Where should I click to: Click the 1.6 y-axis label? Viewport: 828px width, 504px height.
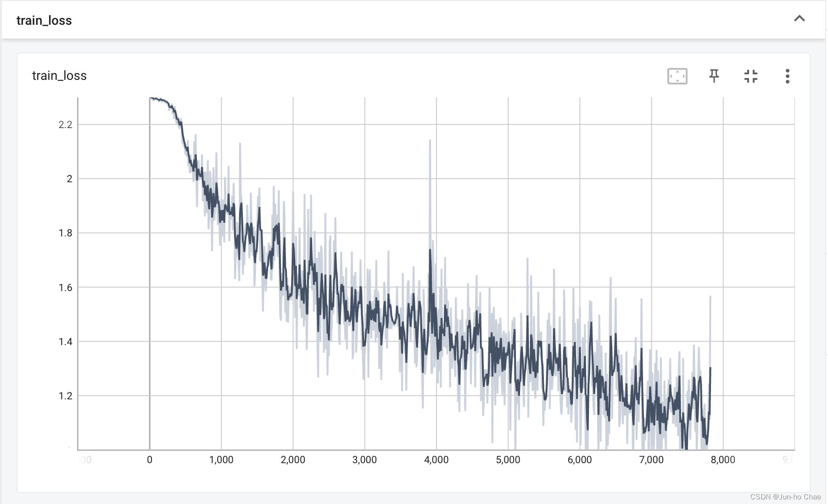point(65,287)
